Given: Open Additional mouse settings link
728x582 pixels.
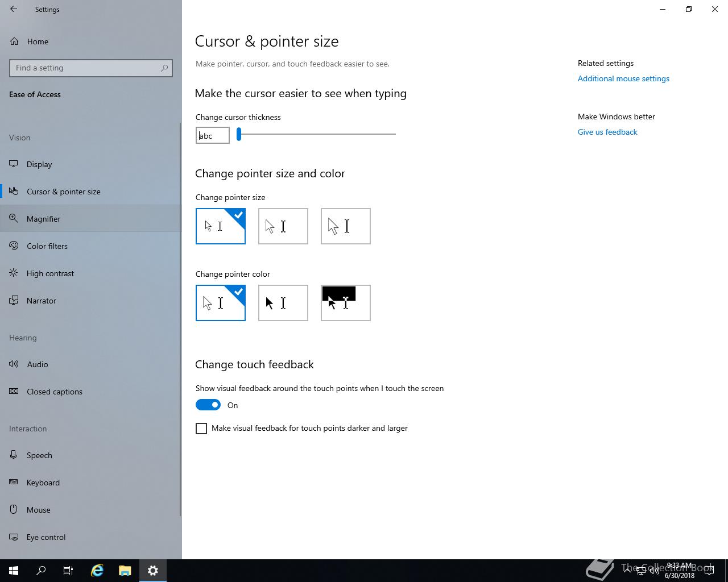Looking at the screenshot, I should (x=623, y=78).
